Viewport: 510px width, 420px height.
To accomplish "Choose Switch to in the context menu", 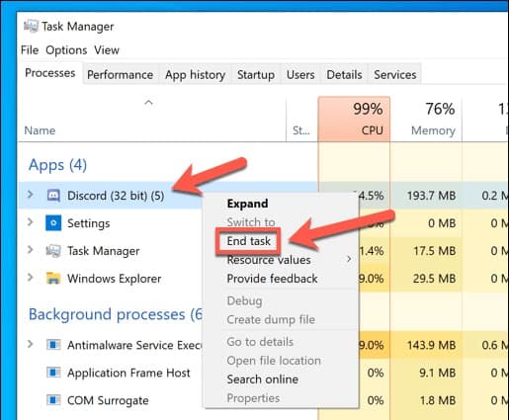I will tap(251, 222).
